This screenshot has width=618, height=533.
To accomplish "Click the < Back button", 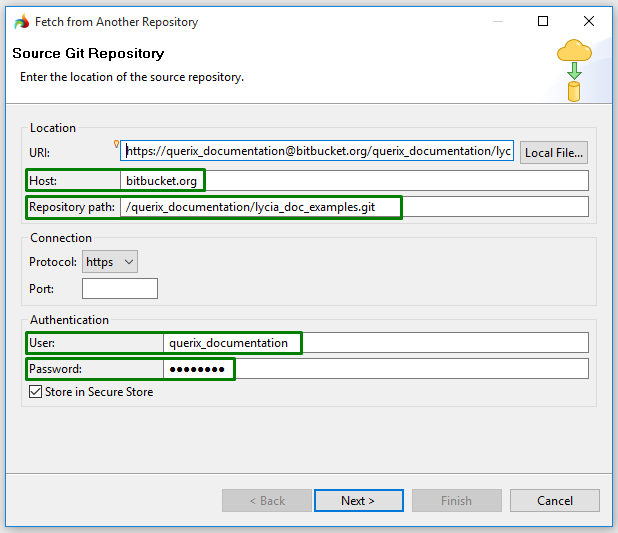I will 266,501.
